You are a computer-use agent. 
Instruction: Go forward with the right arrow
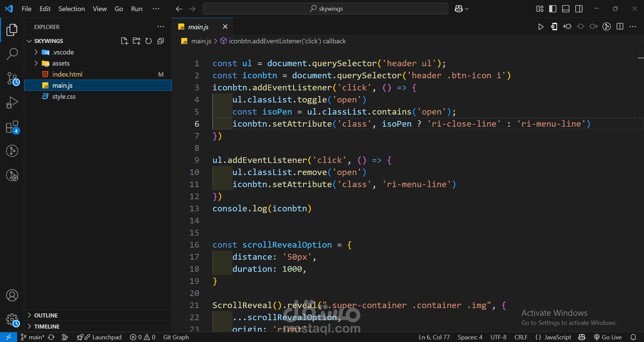(x=192, y=9)
